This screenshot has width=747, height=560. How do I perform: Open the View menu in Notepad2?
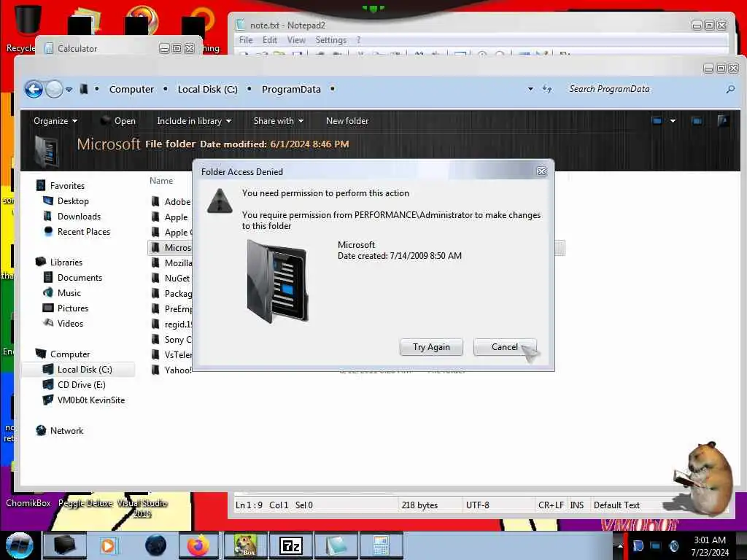pos(296,40)
